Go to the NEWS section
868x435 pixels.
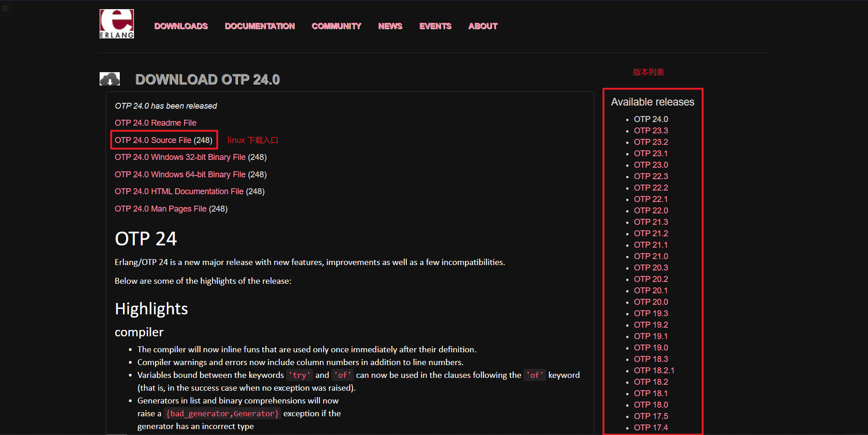pyautogui.click(x=390, y=26)
